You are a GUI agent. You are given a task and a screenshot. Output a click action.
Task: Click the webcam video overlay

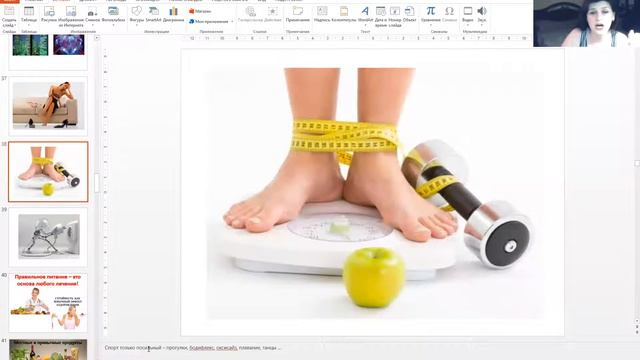pyautogui.click(x=586, y=23)
